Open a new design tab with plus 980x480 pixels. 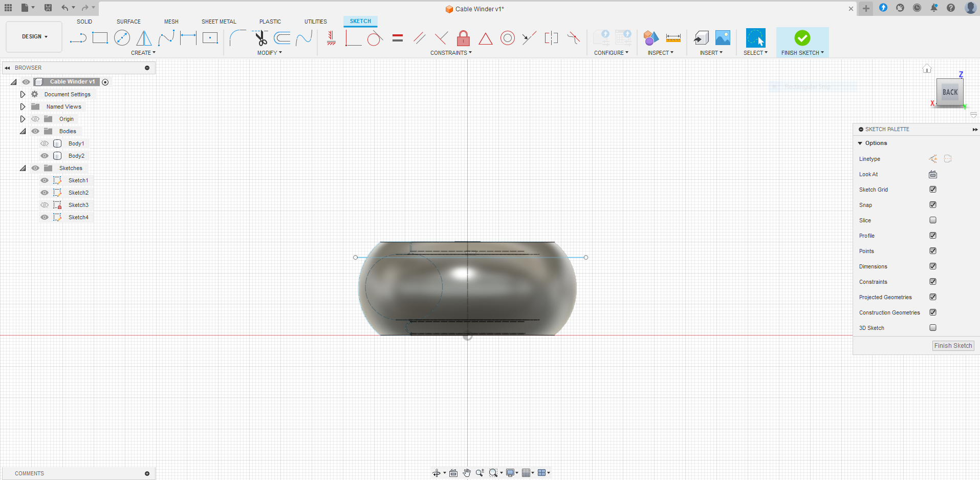[x=866, y=8]
